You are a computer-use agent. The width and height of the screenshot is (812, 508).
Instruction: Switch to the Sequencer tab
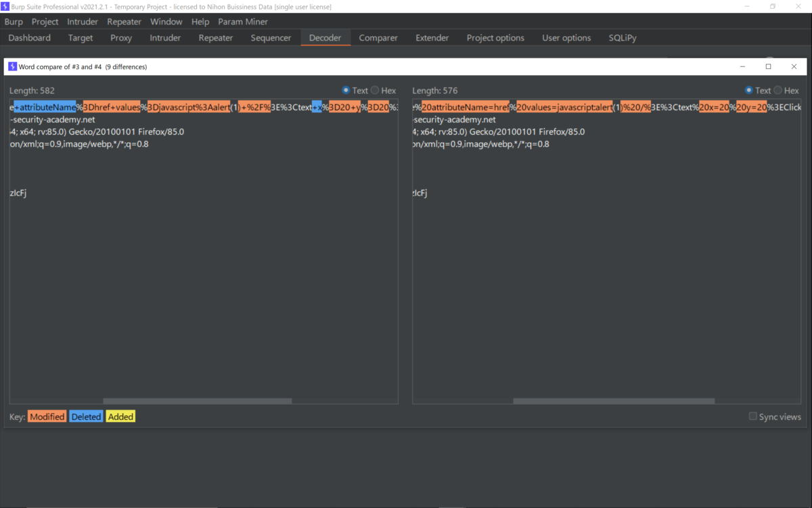271,38
